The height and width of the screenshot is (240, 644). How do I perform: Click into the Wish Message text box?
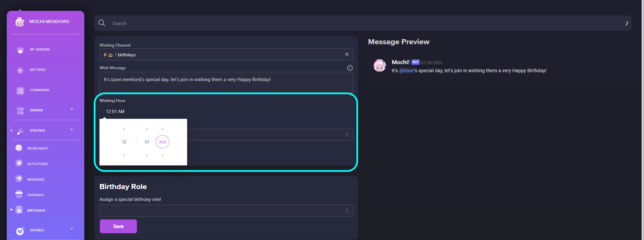point(226,82)
